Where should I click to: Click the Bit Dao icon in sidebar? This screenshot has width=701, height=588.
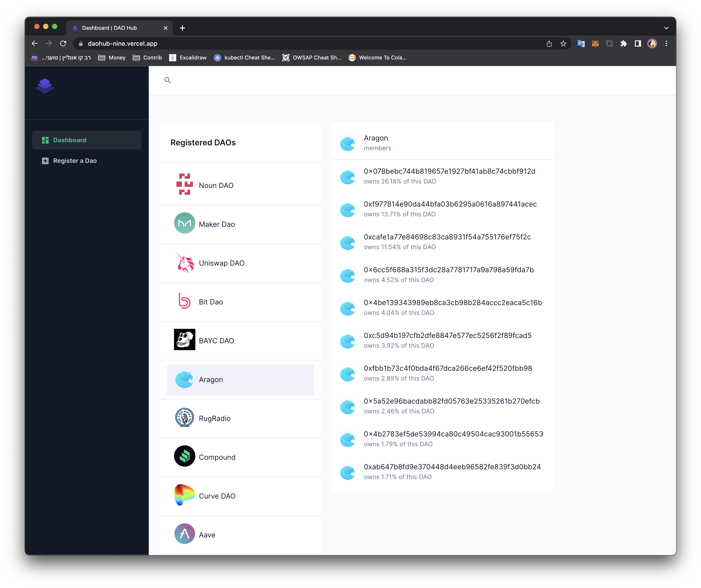(184, 302)
